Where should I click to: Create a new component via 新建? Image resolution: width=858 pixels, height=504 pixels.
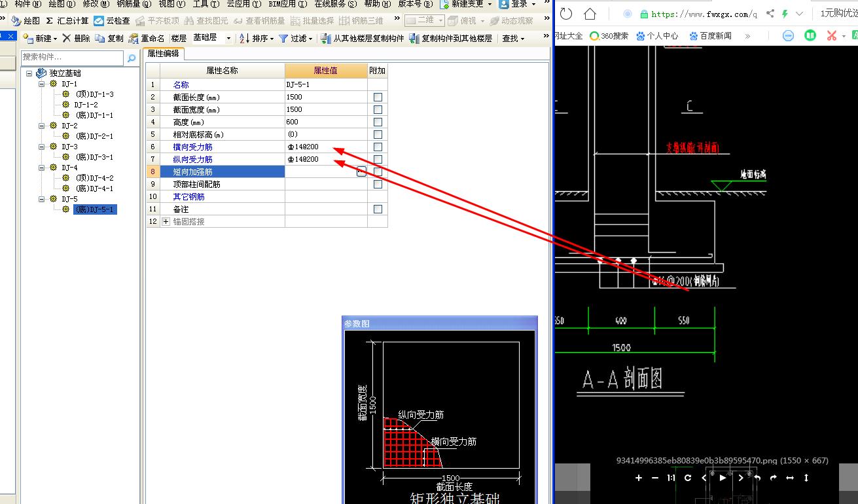[x=39, y=39]
